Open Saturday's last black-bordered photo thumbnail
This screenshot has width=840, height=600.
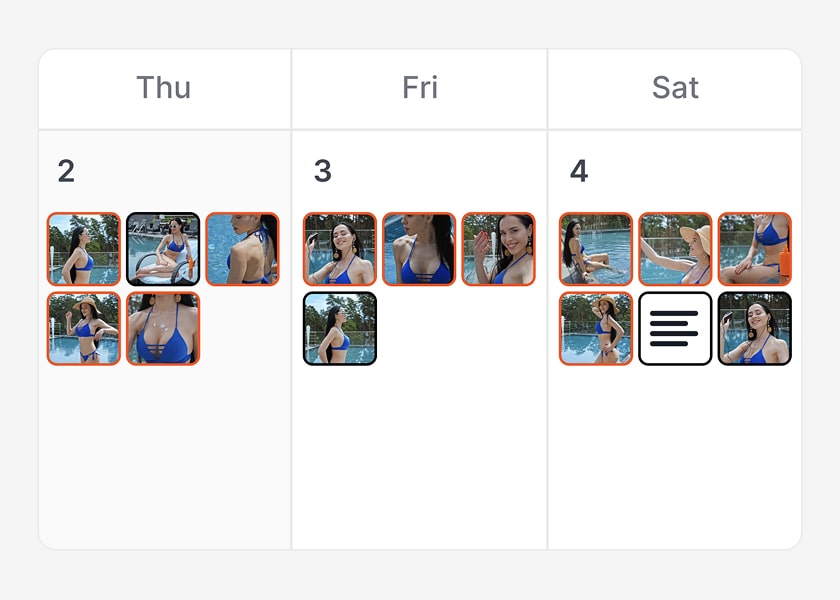[754, 329]
